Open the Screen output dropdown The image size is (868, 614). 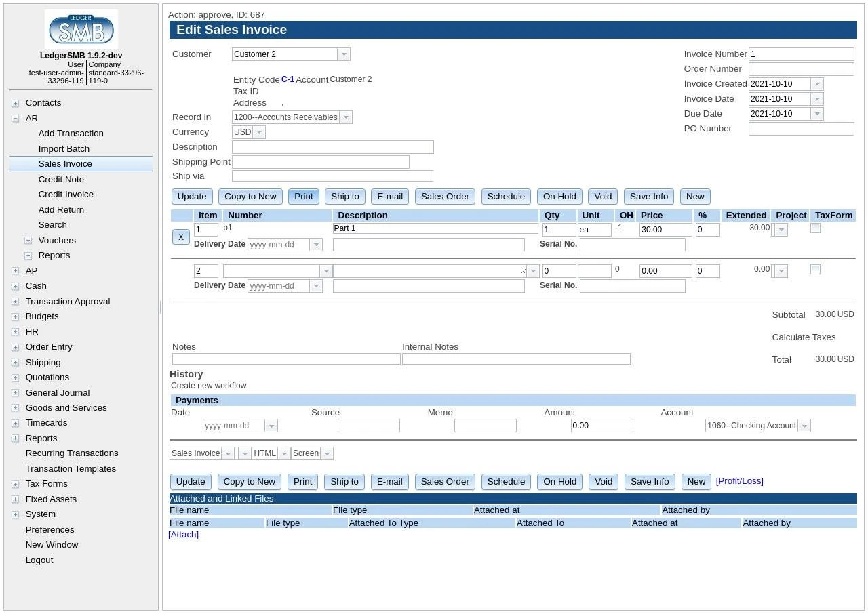tap(327, 453)
